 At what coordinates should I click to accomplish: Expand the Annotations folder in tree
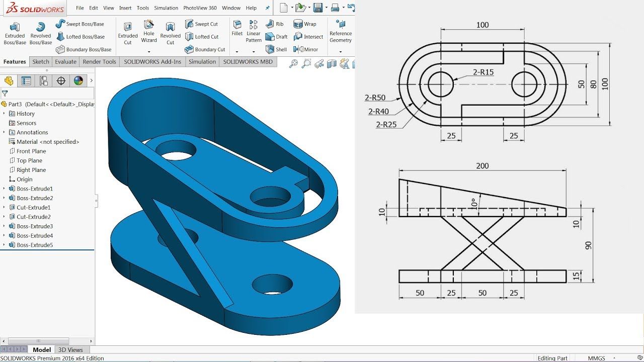[4, 132]
